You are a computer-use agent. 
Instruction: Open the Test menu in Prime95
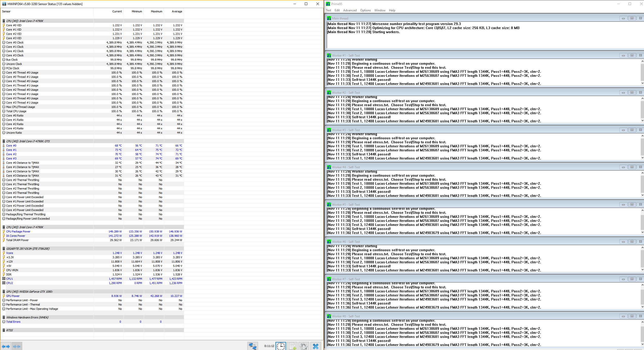click(328, 10)
